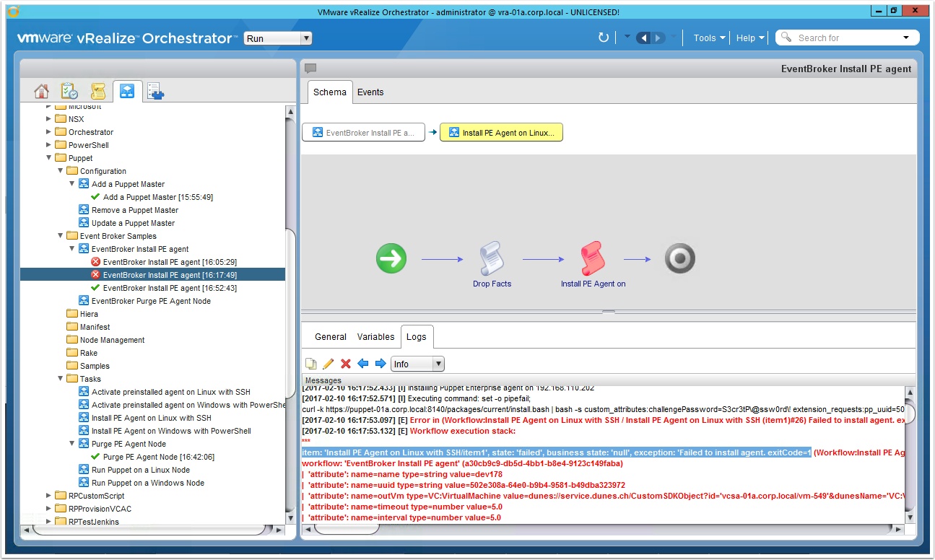The image size is (935, 560).
Task: Copy log messages with the copy icon
Action: click(x=311, y=364)
